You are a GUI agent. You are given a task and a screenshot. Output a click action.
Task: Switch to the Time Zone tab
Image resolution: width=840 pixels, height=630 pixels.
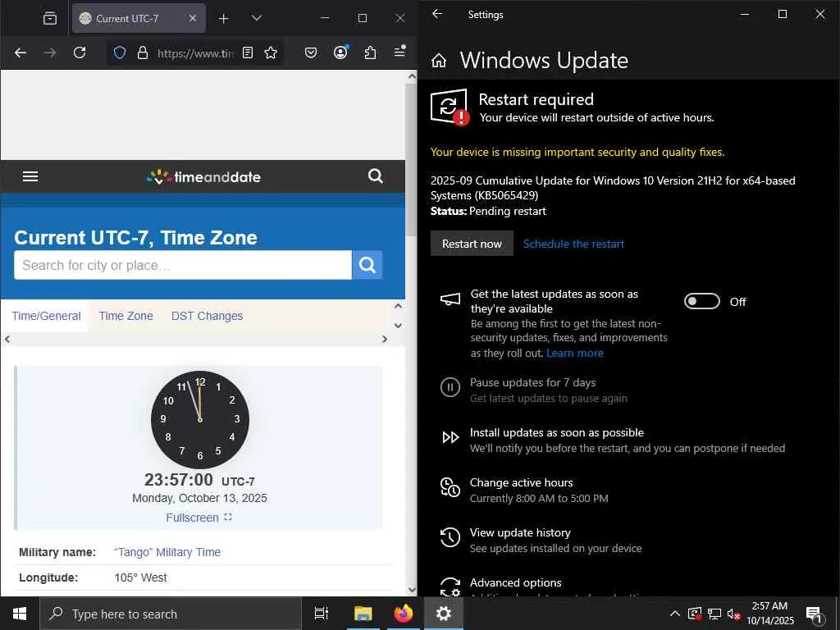point(126,316)
